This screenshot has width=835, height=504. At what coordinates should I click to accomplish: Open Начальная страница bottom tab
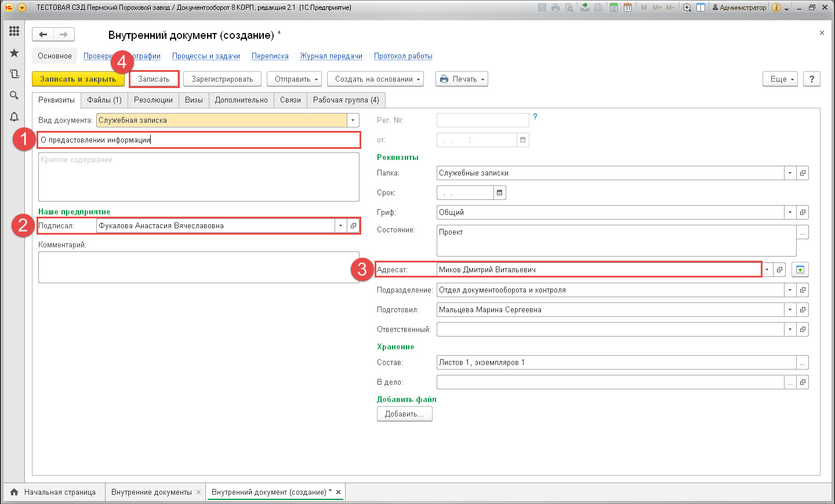tap(53, 492)
